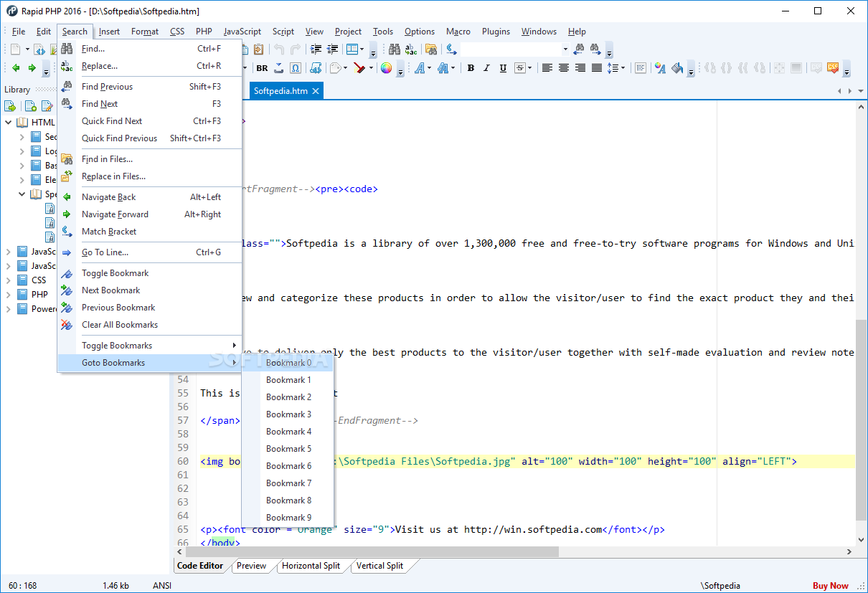Center align the text
The image size is (868, 593).
(x=564, y=68)
